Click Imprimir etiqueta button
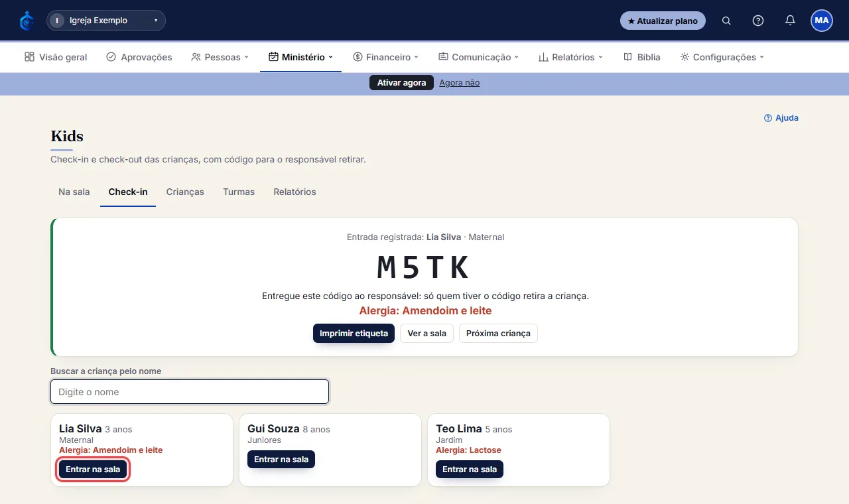 tap(354, 334)
